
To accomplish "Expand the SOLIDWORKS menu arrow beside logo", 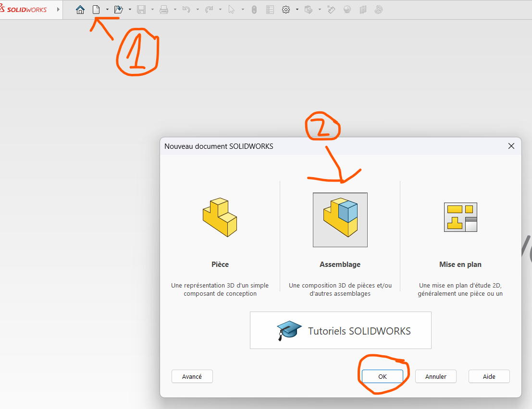I will pos(58,10).
